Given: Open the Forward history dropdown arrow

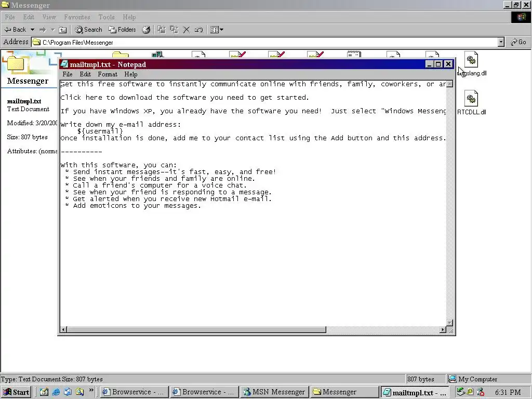Looking at the screenshot, I should click(52, 30).
